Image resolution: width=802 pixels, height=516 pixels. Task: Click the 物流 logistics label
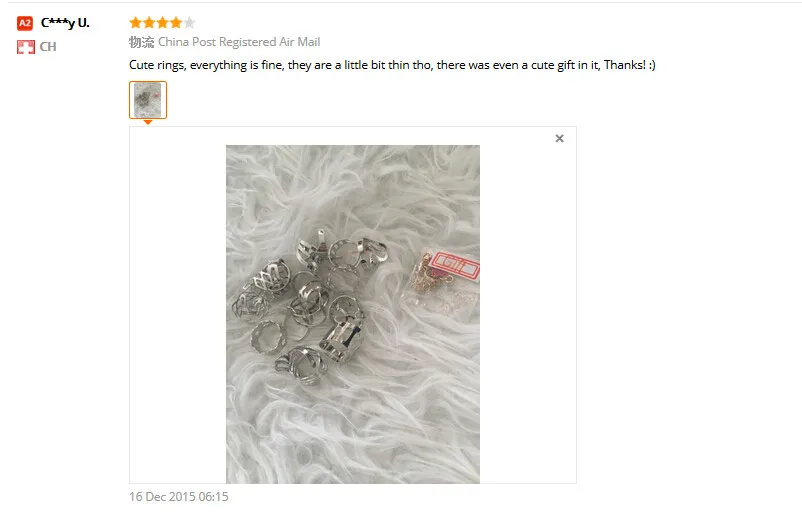[141, 42]
